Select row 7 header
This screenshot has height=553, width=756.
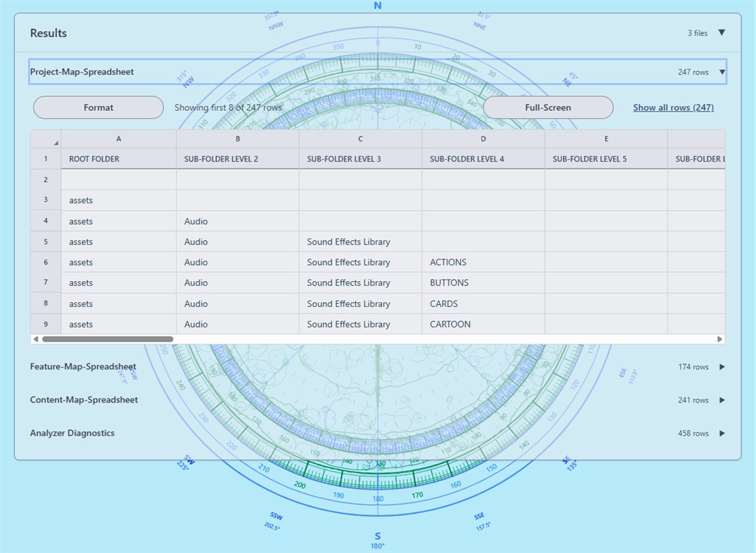[x=46, y=282]
